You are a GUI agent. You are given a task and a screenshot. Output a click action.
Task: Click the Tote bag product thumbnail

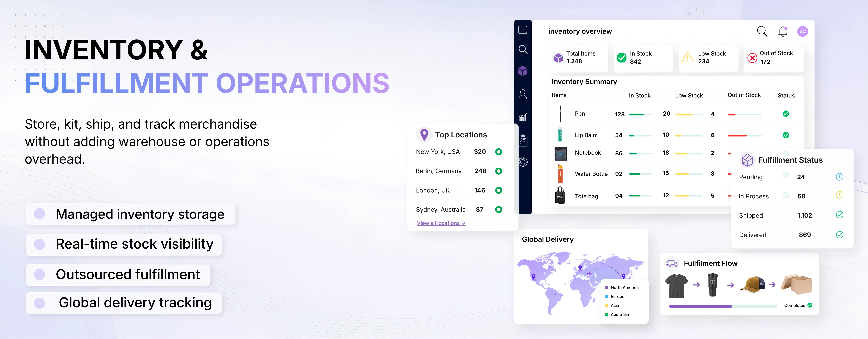click(x=560, y=195)
